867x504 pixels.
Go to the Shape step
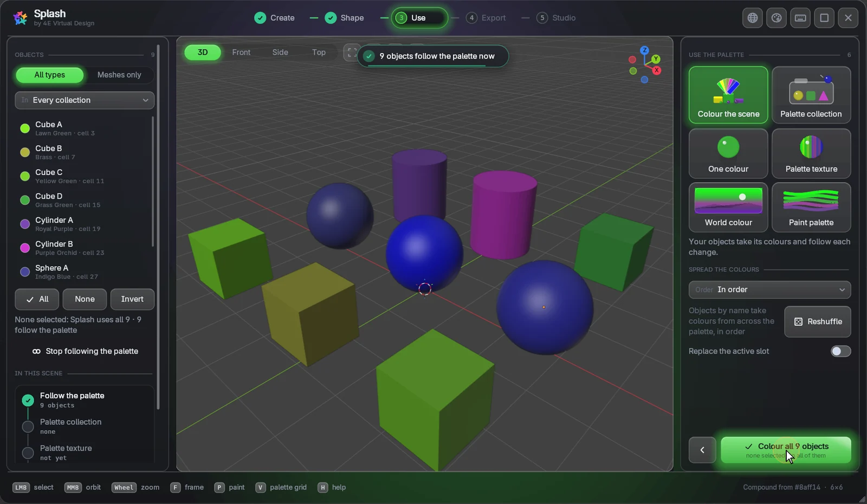(x=345, y=18)
